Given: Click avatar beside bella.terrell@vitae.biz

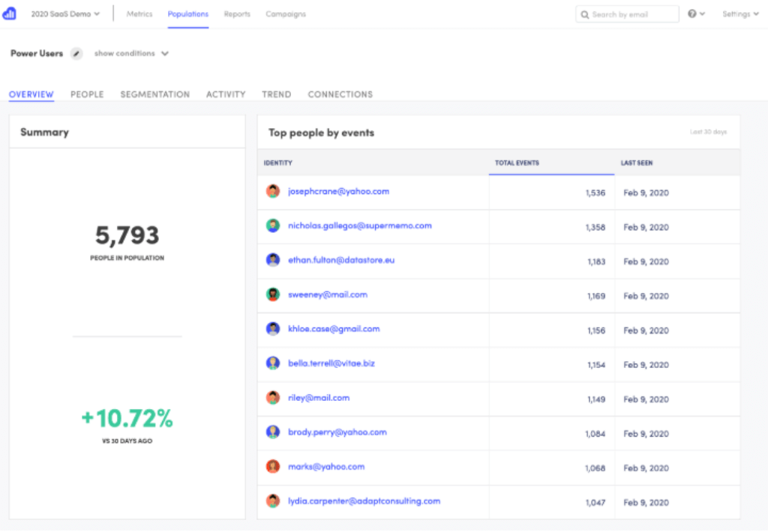Looking at the screenshot, I should click(273, 363).
